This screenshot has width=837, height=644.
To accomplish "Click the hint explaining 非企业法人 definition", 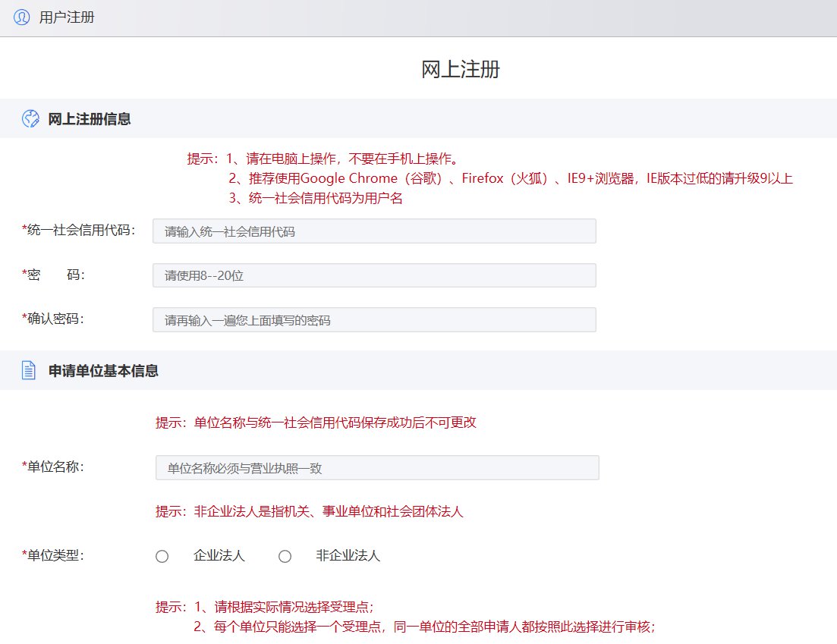I will (x=310, y=511).
